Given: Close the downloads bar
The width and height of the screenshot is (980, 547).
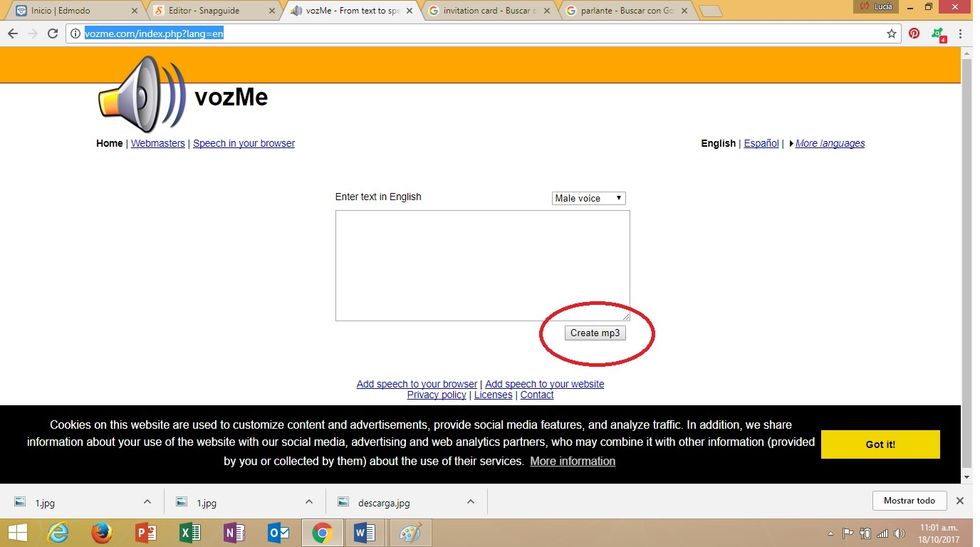Looking at the screenshot, I should click(960, 501).
